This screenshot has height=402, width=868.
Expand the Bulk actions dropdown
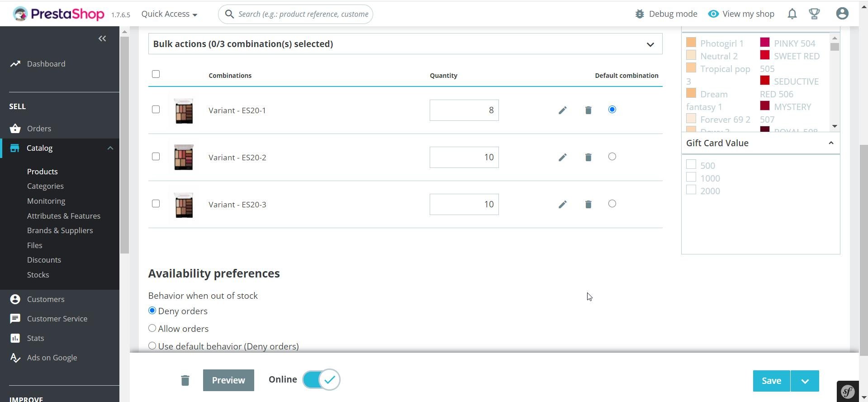(405, 44)
